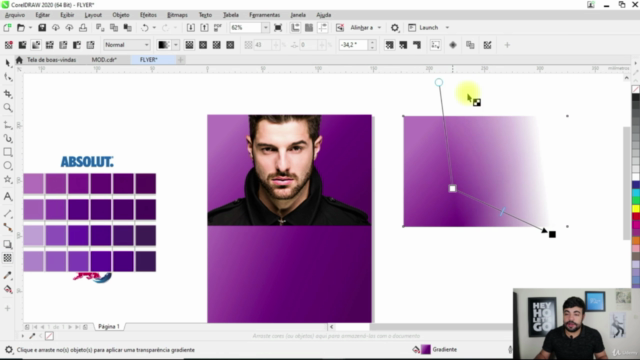Click the white start transparency node
Screen dimensions: 640x360
click(x=452, y=189)
